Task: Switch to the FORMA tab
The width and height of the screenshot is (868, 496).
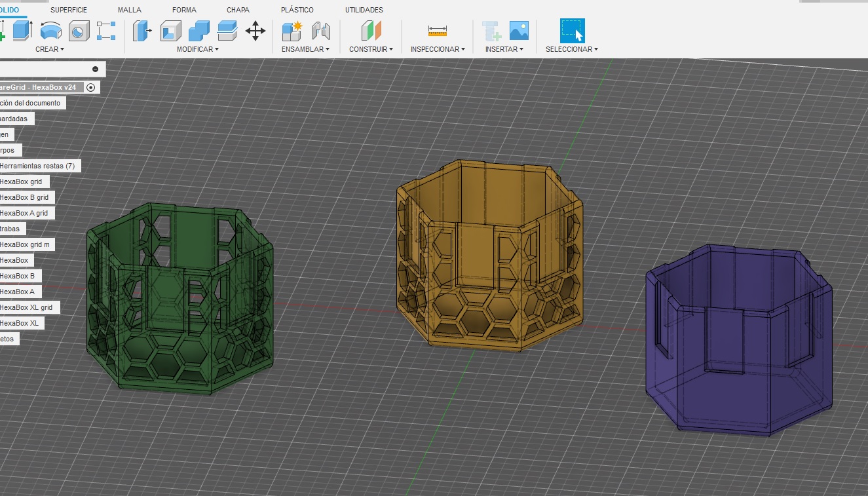Action: point(184,10)
